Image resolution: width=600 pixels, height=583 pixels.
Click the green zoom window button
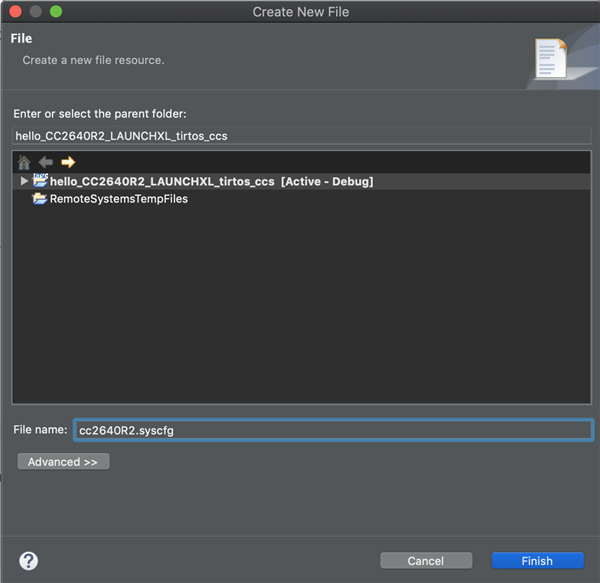56,11
